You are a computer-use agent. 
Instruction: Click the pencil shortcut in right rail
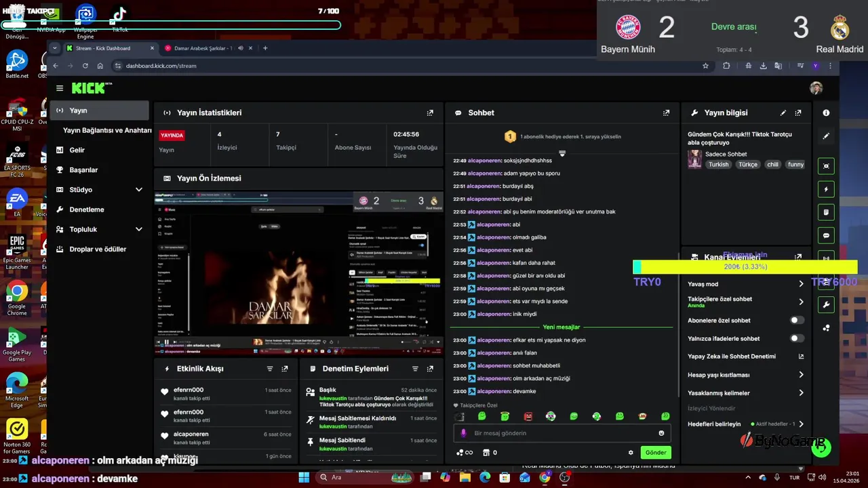pyautogui.click(x=826, y=136)
